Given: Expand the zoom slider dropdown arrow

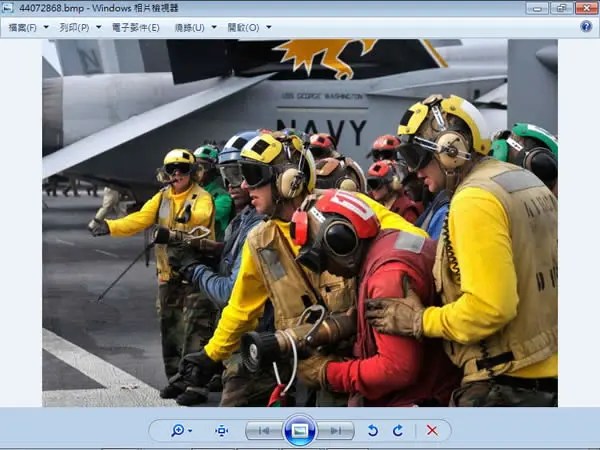Looking at the screenshot, I should [190, 431].
